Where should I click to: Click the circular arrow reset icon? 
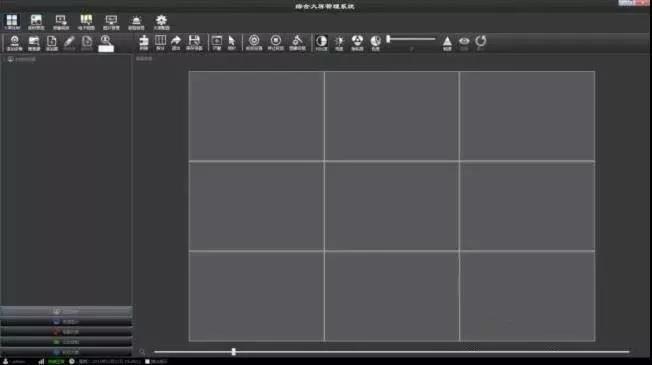coord(481,43)
